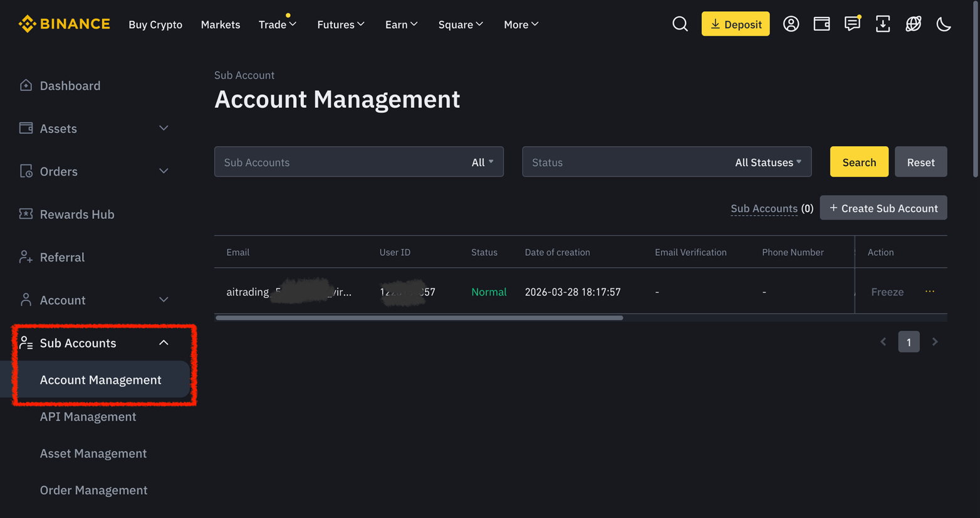Open the Futures dropdown menu
The image size is (980, 518).
tap(341, 24)
